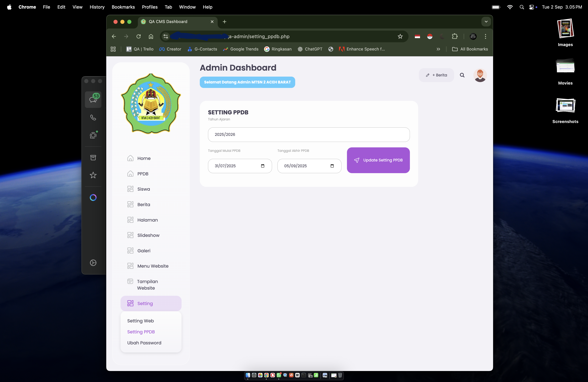Open the Bookmarks menu in the menu bar

(x=123, y=7)
